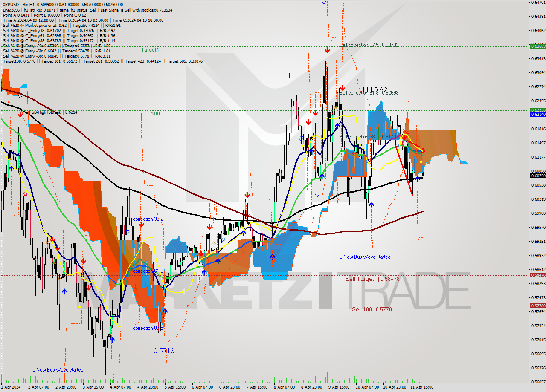Image resolution: width=546 pixels, height=392 pixels.
Task: Click the '3 Apr 15:00' time axis label
Action: [x=93, y=387]
